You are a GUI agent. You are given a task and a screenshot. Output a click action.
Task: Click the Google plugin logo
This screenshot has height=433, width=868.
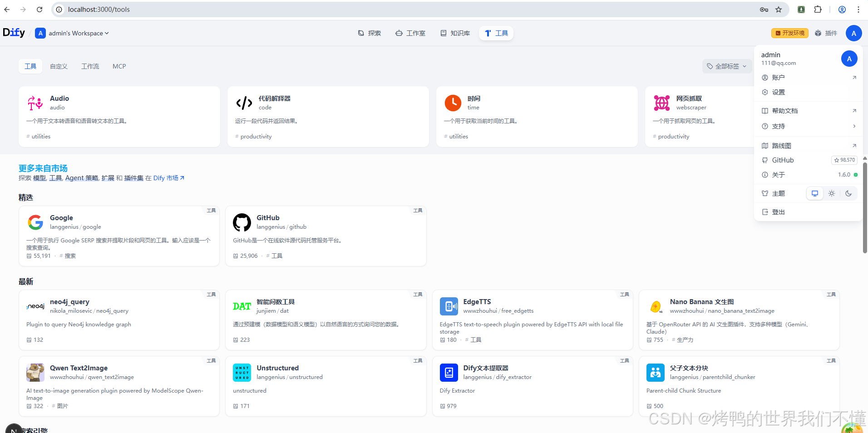pyautogui.click(x=35, y=222)
